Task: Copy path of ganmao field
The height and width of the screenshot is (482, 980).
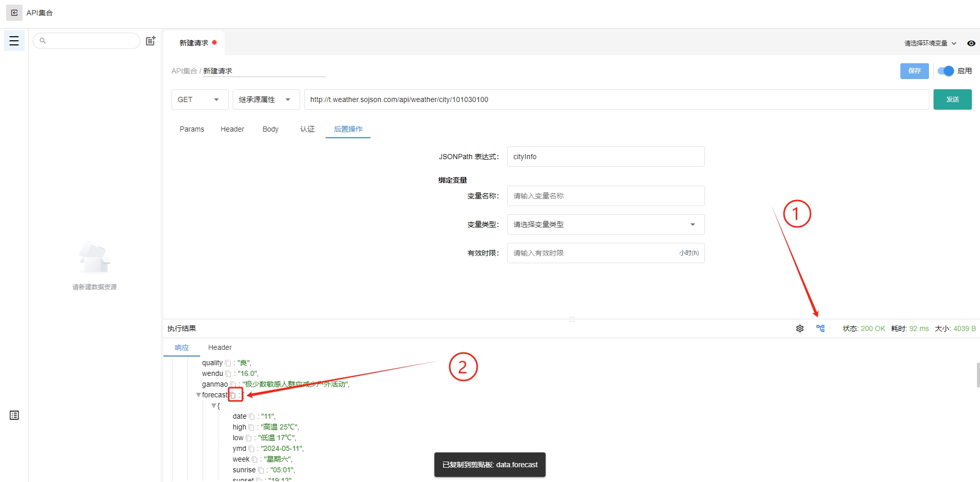Action: tap(233, 385)
